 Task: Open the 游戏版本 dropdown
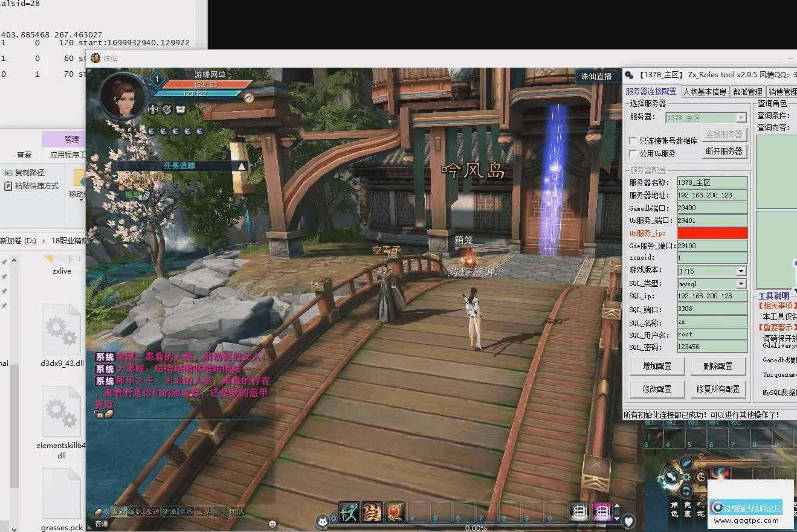[741, 271]
